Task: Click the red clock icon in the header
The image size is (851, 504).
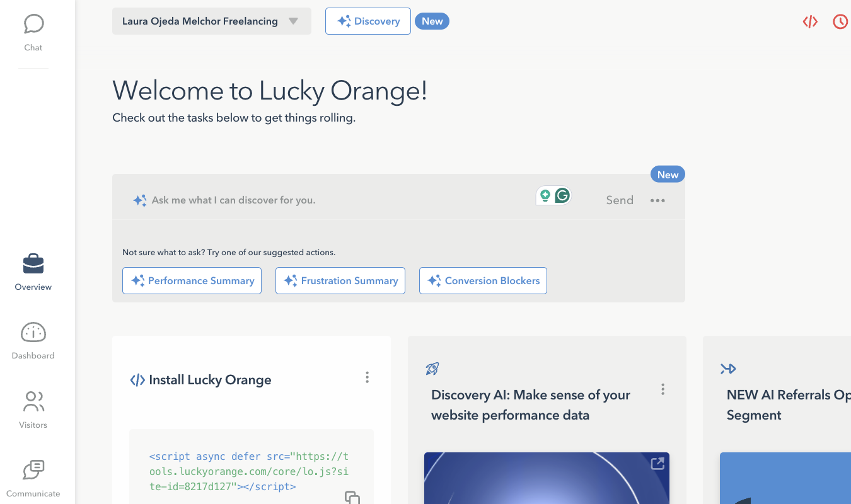Action: [840, 21]
